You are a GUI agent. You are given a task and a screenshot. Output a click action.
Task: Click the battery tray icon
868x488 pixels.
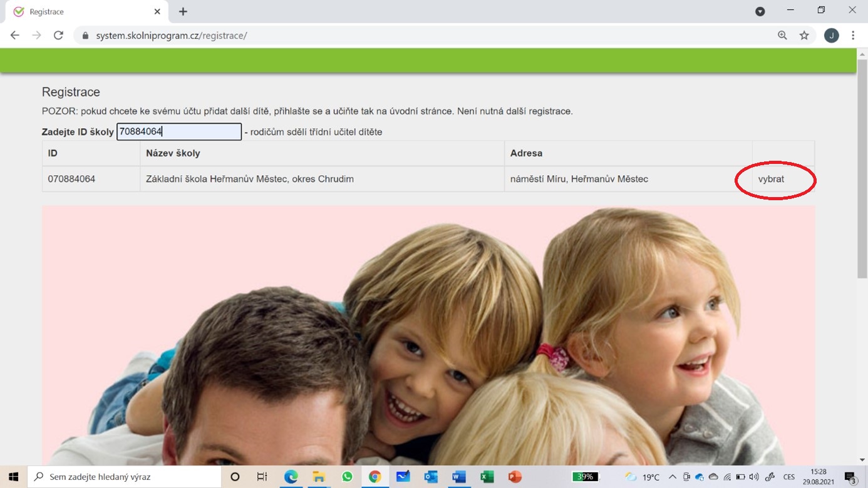coord(740,477)
